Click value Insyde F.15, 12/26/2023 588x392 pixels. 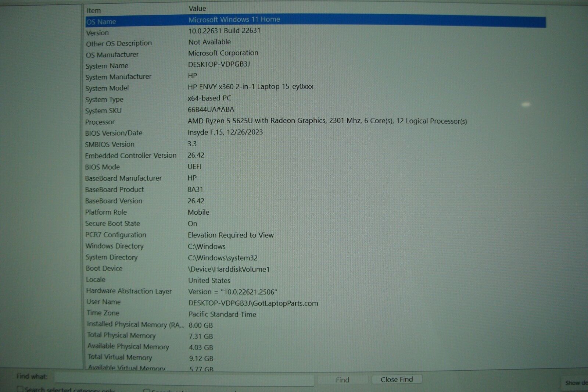[225, 132]
